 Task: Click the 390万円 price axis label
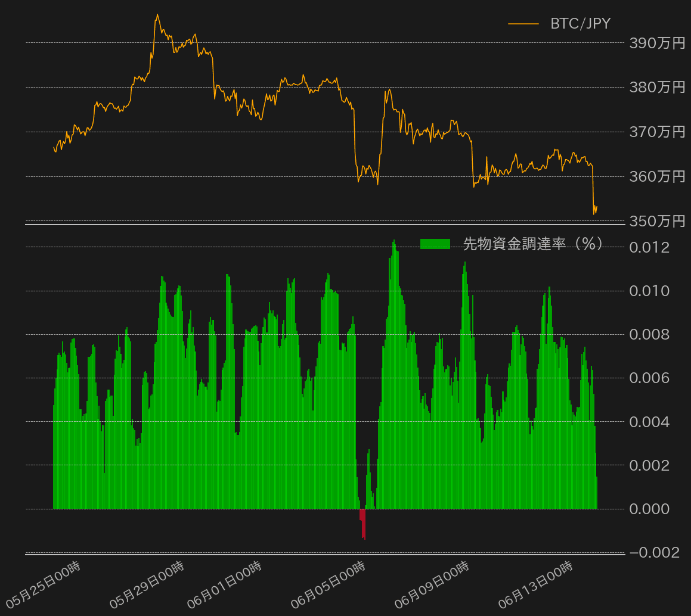point(657,43)
